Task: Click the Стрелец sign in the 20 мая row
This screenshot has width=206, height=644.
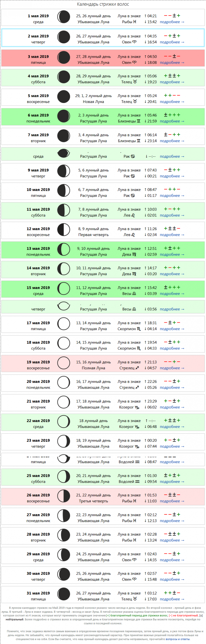Action: (129, 387)
